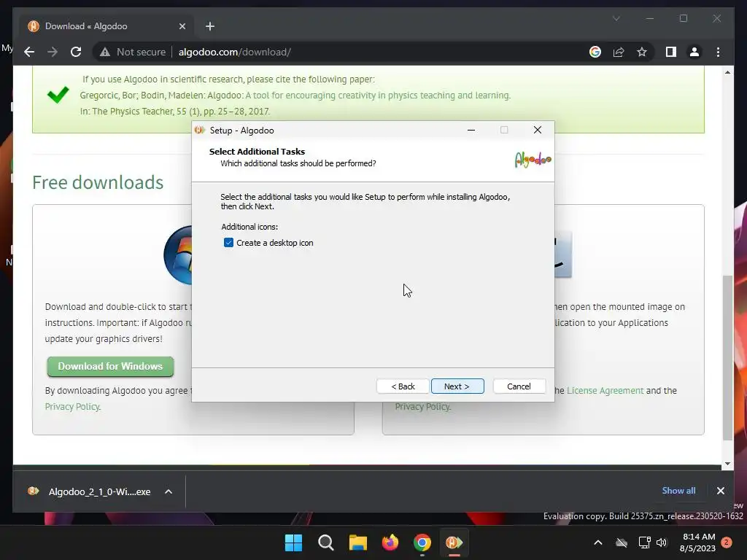This screenshot has height=560, width=747.
Task: Click the volume speaker tray icon
Action: tap(662, 542)
